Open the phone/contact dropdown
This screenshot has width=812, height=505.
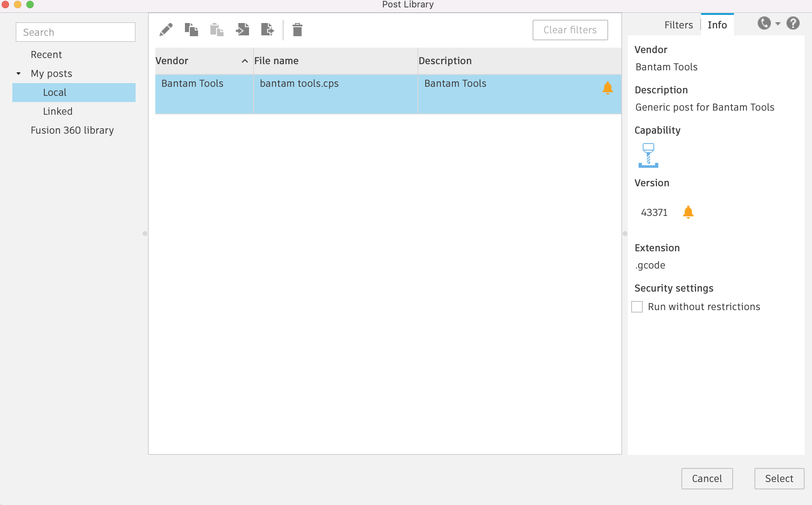click(778, 24)
